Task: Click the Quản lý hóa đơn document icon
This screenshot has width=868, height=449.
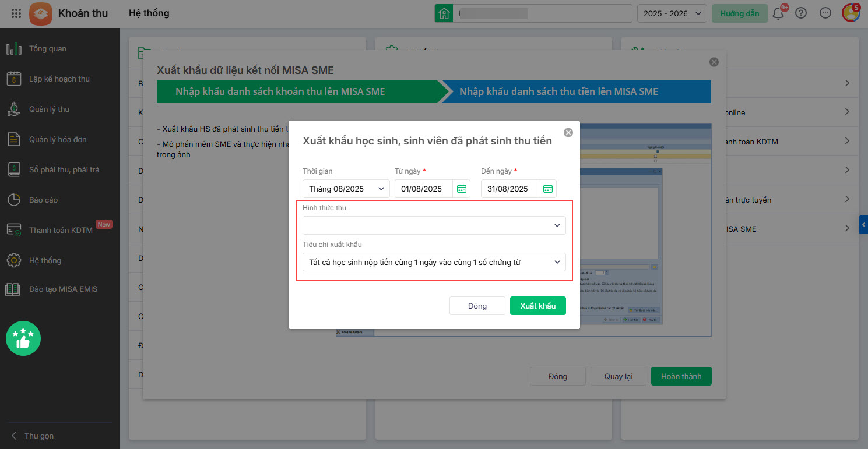Action: click(x=14, y=139)
